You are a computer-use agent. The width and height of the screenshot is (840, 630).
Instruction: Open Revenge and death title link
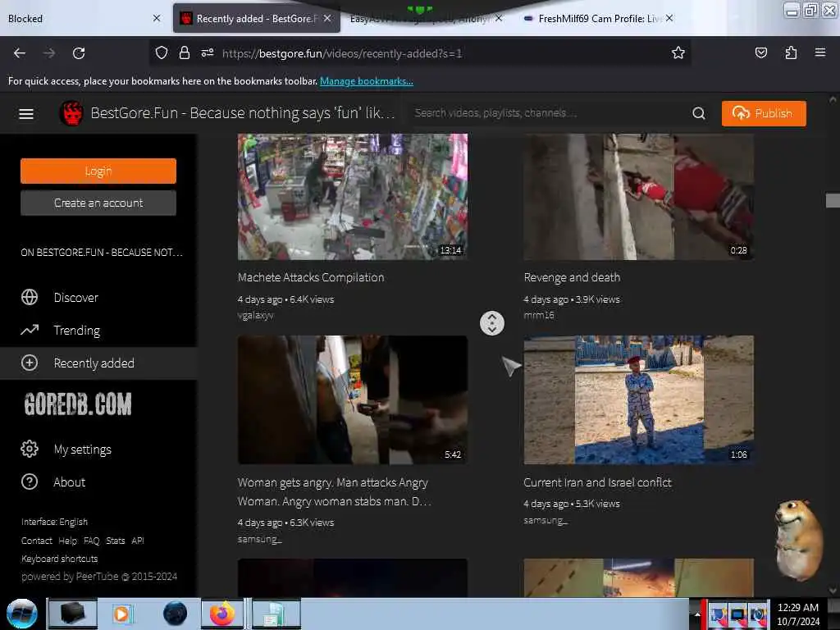click(x=572, y=277)
